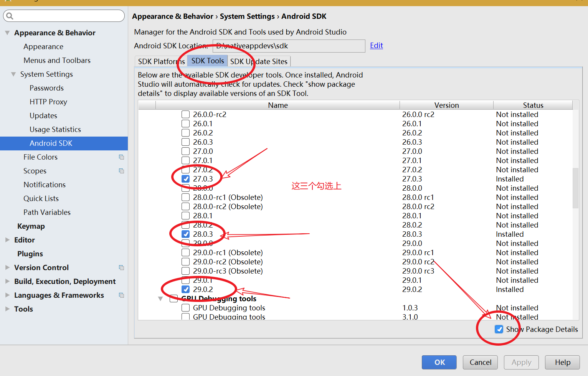Screen dimensions: 588x376
Task: Click the search magnifier icon in settings
Action: tap(10, 16)
